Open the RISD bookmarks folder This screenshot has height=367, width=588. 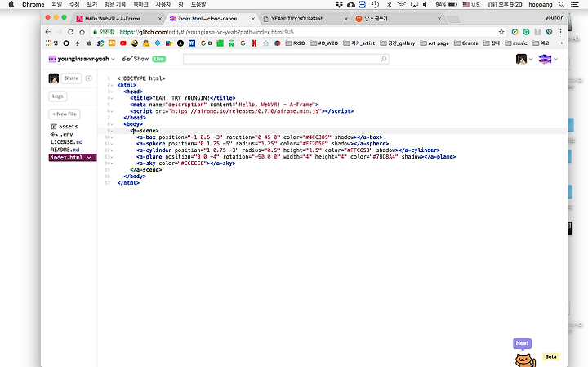click(x=295, y=43)
